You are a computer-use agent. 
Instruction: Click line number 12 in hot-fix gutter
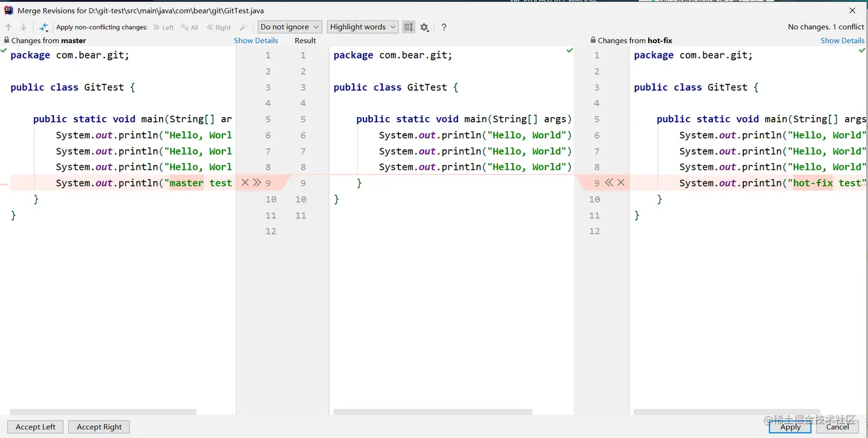(595, 231)
